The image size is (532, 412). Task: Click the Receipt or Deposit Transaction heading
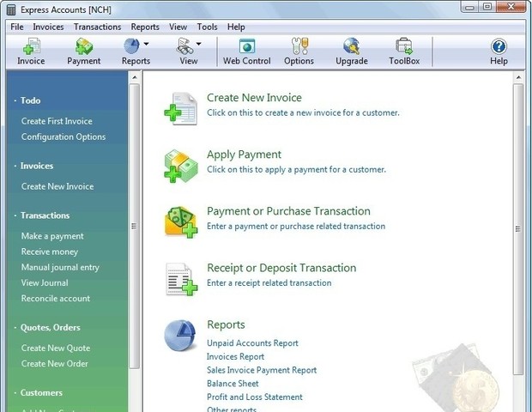(x=281, y=268)
